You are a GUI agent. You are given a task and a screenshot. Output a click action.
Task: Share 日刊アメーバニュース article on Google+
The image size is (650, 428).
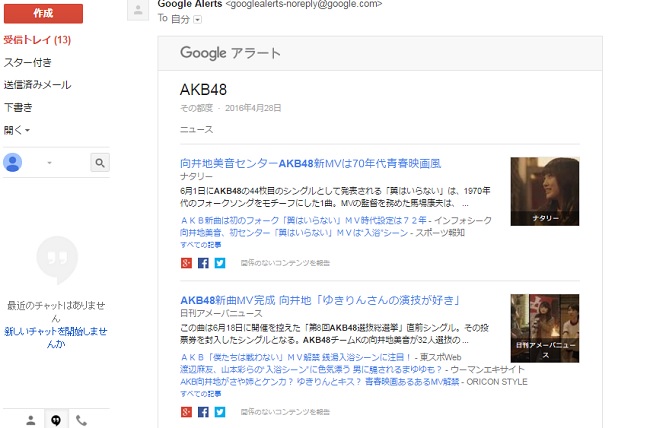click(x=187, y=412)
